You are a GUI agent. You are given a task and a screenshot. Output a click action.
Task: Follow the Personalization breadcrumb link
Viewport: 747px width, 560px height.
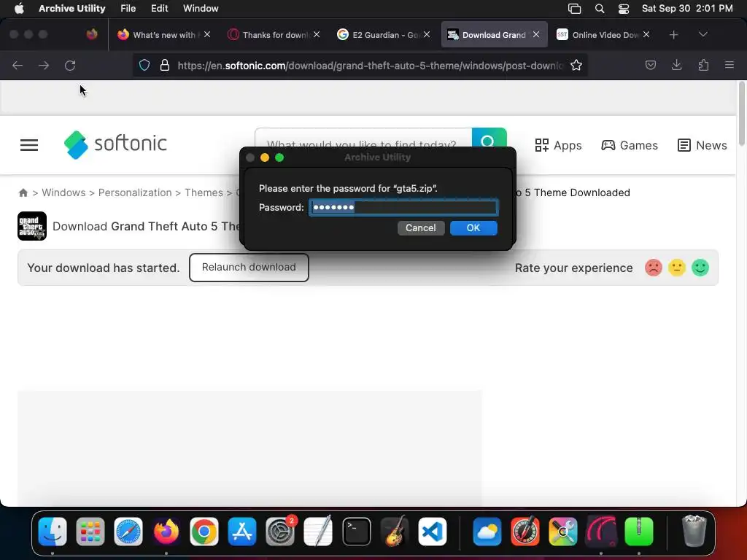pyautogui.click(x=135, y=192)
